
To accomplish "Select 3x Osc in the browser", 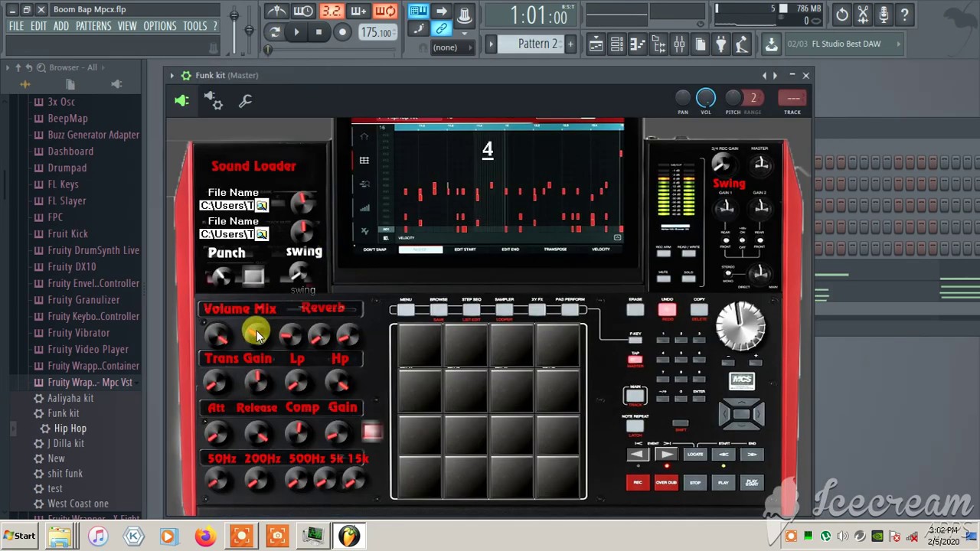I will point(61,102).
